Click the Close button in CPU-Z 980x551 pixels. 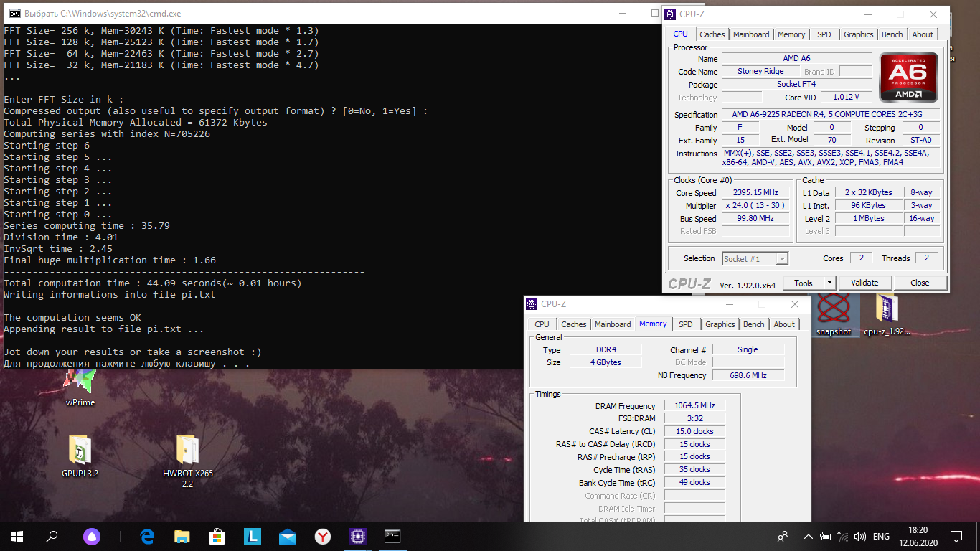pyautogui.click(x=920, y=283)
